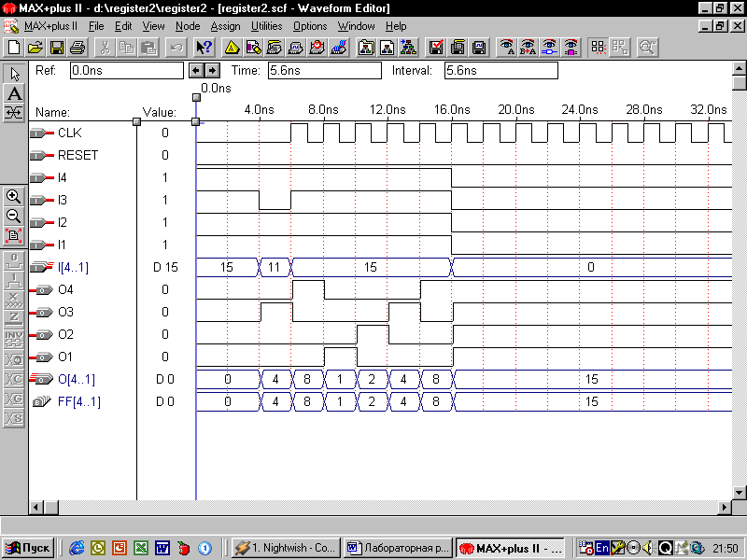This screenshot has width=747, height=560.
Task: Select the Text tool labeled A
Action: coord(14,93)
